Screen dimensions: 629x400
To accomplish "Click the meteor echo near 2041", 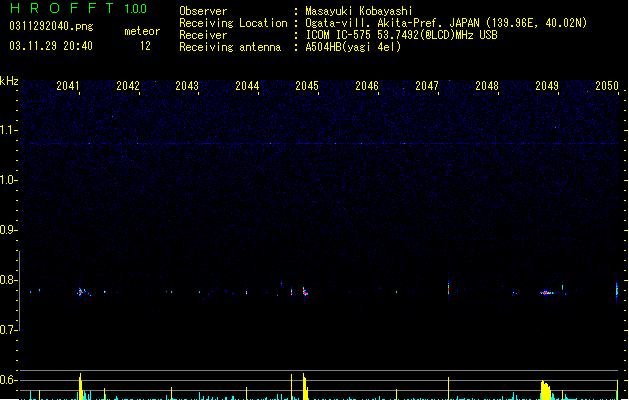I will (x=81, y=292).
